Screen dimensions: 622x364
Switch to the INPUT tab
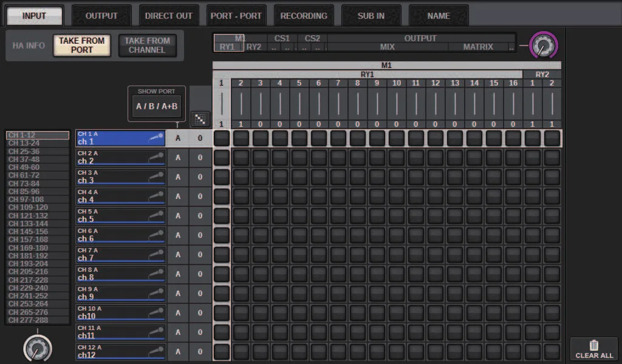tap(34, 16)
